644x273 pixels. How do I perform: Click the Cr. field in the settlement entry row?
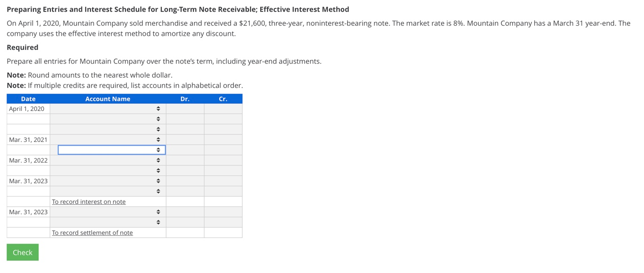[x=223, y=222]
